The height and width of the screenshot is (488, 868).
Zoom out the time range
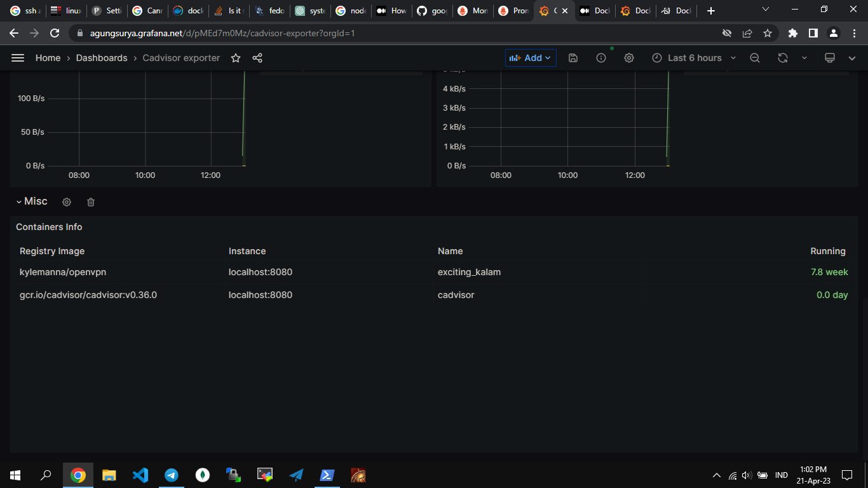755,58
